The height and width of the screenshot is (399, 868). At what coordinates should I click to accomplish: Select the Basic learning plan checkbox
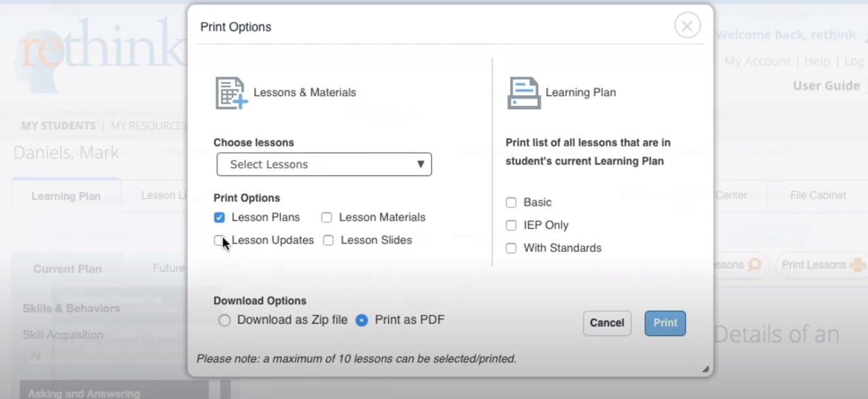tap(511, 203)
